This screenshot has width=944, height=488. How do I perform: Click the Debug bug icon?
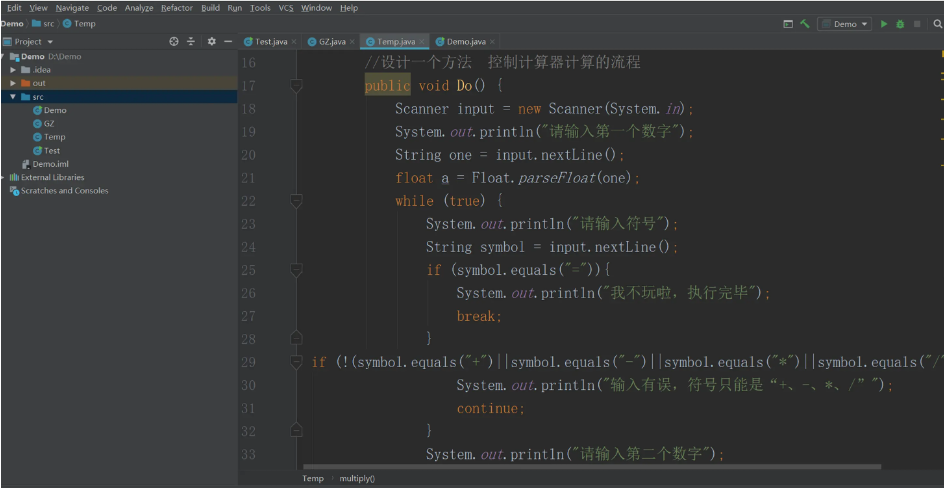point(900,24)
